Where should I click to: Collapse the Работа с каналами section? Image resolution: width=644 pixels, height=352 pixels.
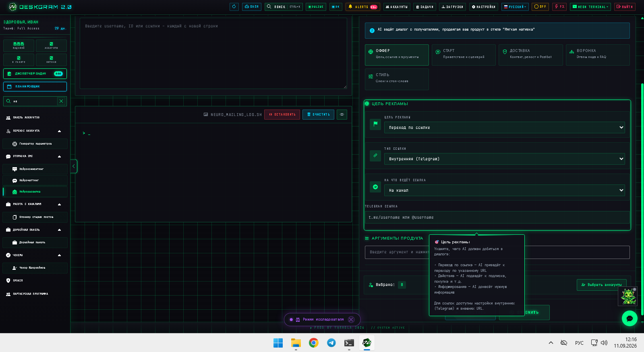(59, 204)
